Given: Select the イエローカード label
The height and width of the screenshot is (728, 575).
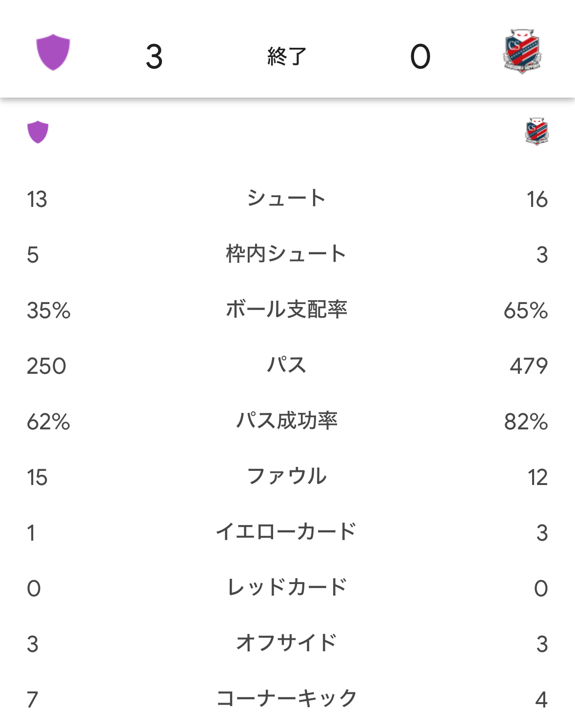Looking at the screenshot, I should pyautogui.click(x=287, y=532).
